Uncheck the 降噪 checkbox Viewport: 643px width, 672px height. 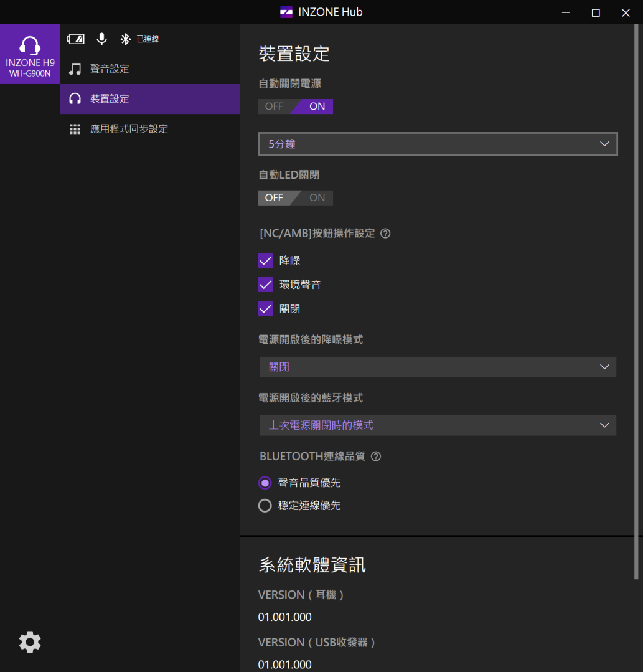[x=266, y=260]
